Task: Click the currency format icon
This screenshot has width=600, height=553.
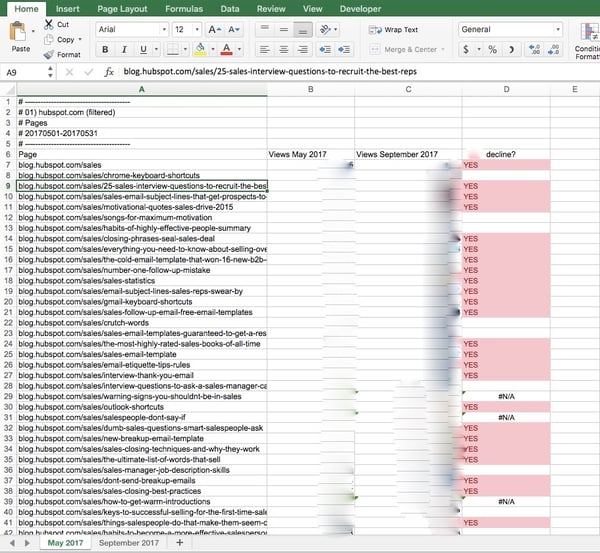Action: (467, 49)
